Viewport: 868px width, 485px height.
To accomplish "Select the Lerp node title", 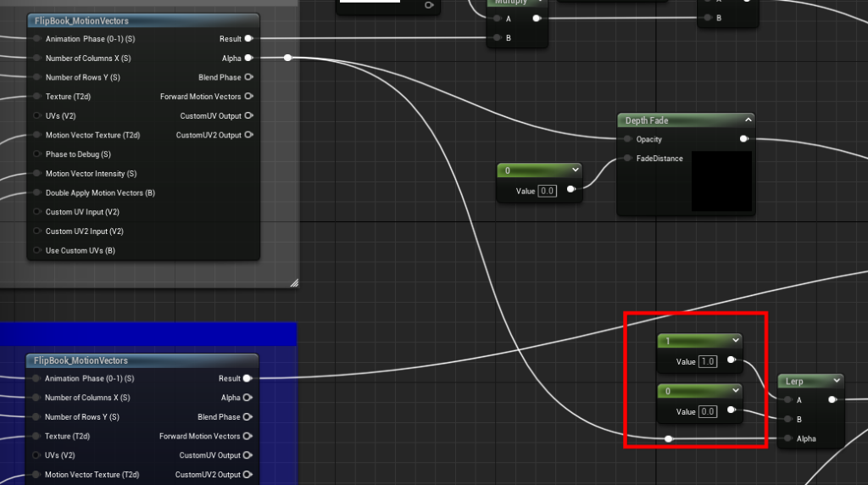I will click(794, 382).
